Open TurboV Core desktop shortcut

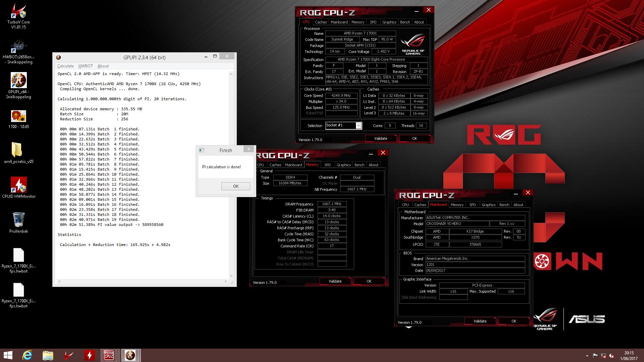tap(18, 16)
